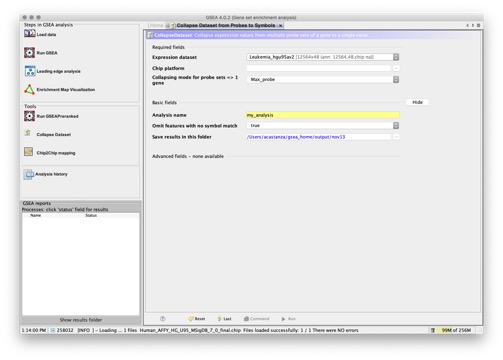Click the Save results folder path field
503x360 pixels.
[319, 137]
